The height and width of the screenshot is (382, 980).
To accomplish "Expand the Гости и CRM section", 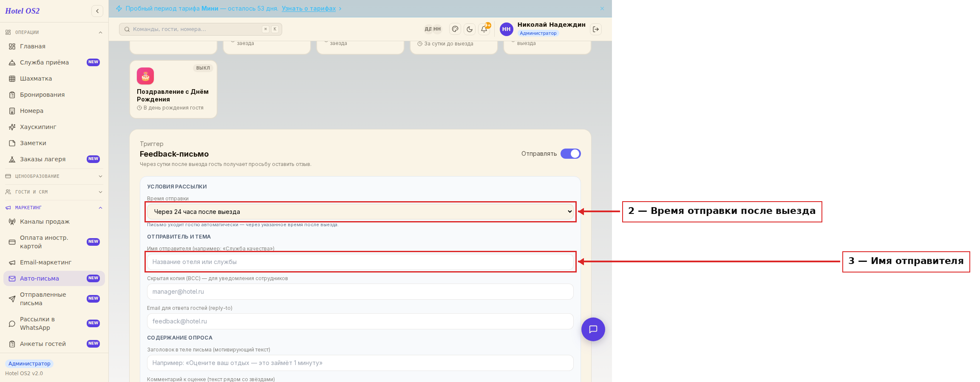I will coord(54,192).
